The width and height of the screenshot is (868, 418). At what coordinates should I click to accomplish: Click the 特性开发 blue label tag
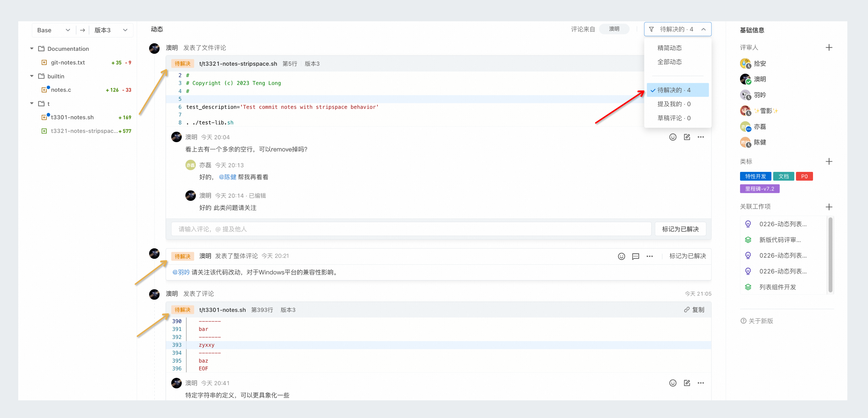(755, 176)
